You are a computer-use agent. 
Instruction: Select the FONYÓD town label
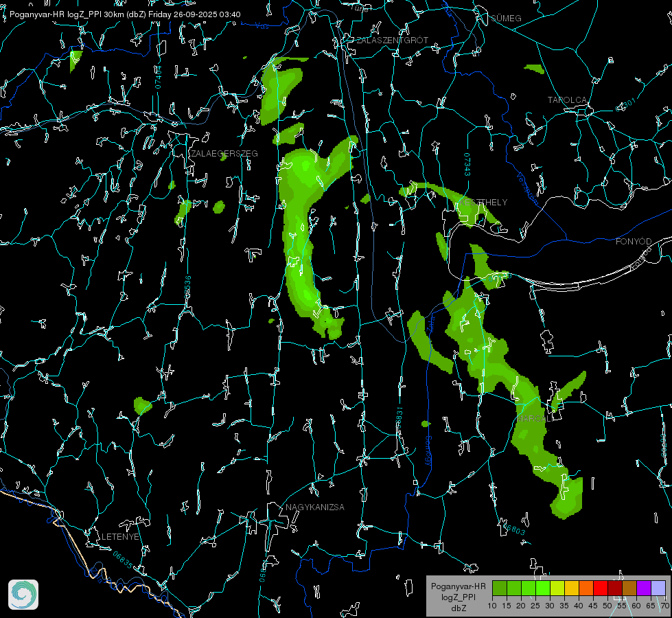pos(634,242)
